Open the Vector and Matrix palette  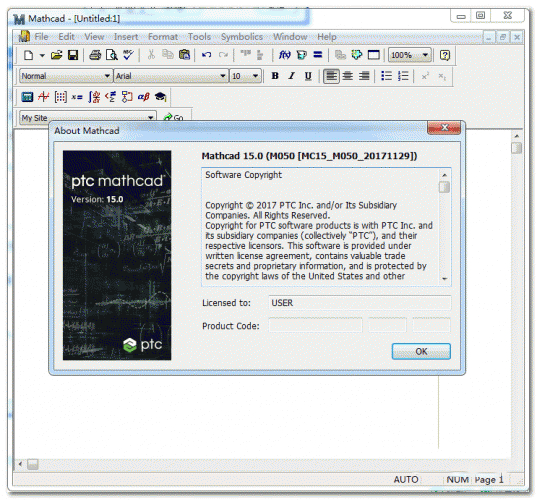61,97
